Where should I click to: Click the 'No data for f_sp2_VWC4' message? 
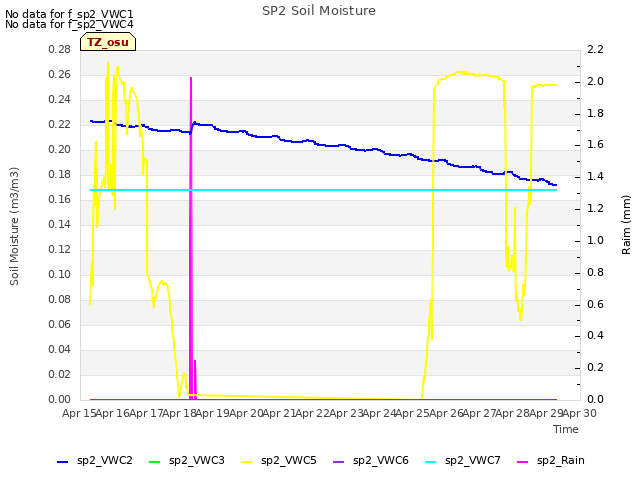(x=69, y=24)
